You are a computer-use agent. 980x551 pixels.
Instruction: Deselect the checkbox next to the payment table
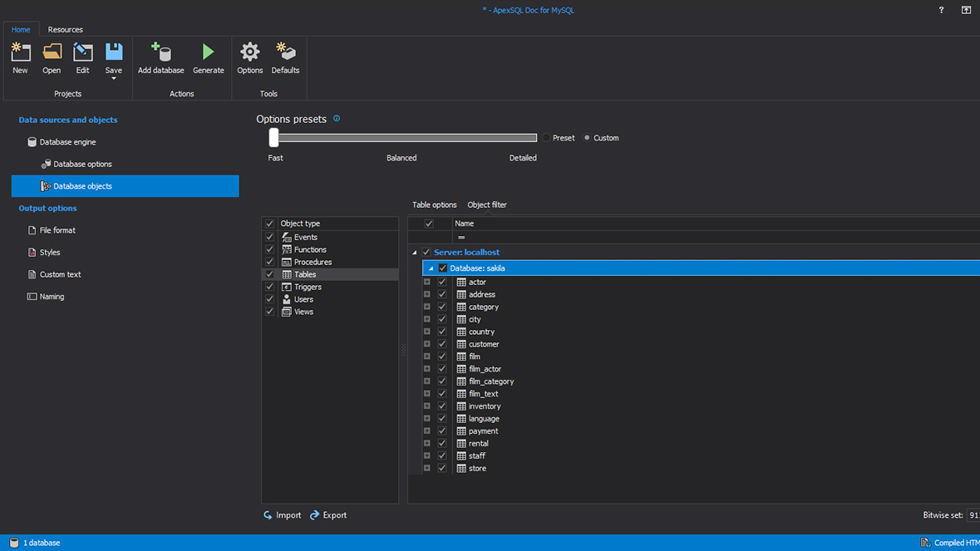441,430
